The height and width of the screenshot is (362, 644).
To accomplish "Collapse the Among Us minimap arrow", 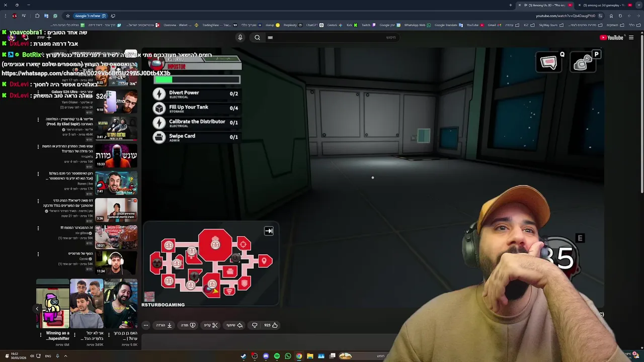I will [269, 231].
